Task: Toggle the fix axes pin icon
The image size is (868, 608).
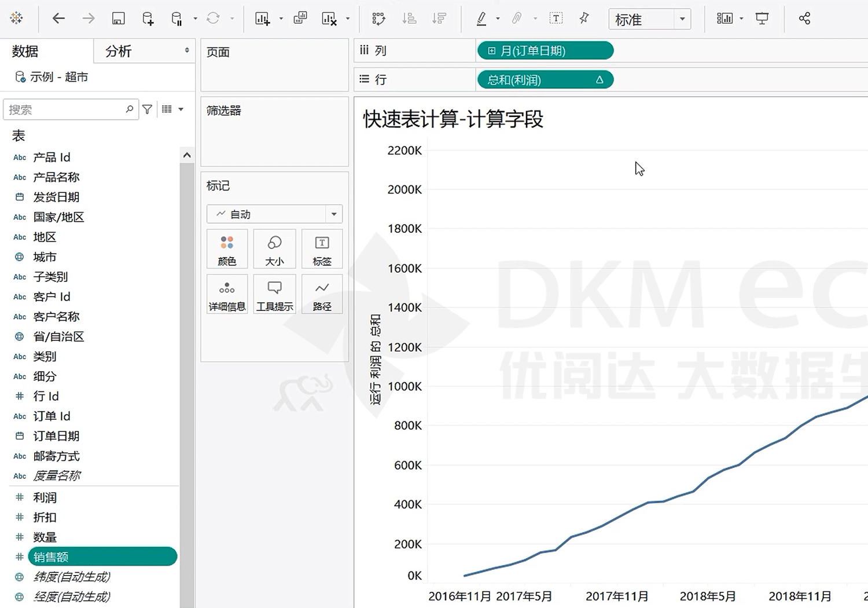Action: click(584, 19)
